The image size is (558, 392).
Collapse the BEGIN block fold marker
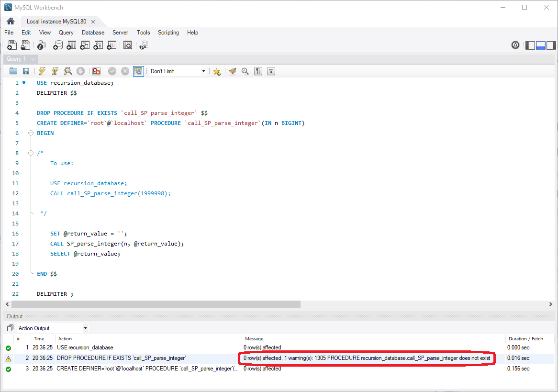coord(31,133)
